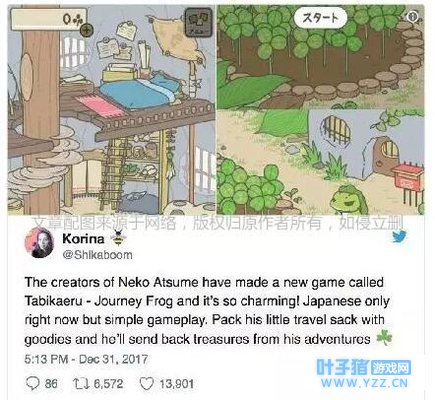Click the plus icon beside clover counter
The width and height of the screenshot is (435, 400).
click(86, 30)
